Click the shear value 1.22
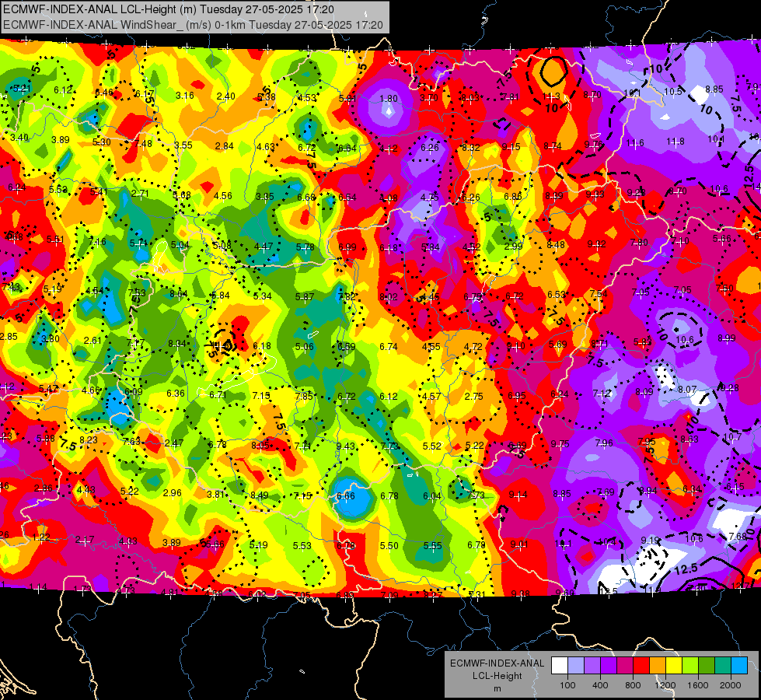761x700 pixels. 41,537
